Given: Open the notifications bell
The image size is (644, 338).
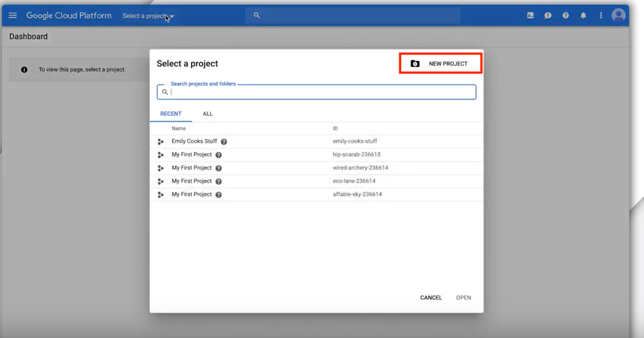Looking at the screenshot, I should tap(583, 15).
